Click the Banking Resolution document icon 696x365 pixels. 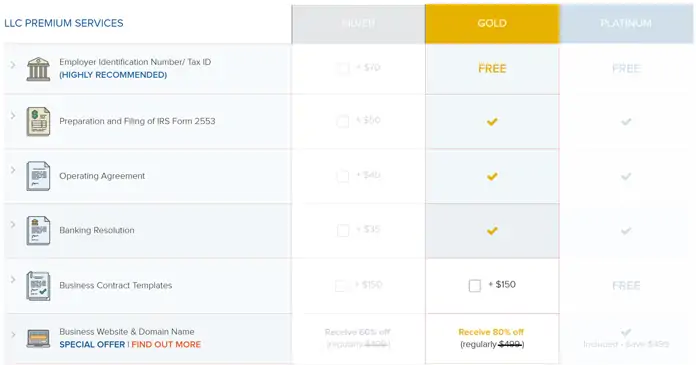tap(38, 230)
